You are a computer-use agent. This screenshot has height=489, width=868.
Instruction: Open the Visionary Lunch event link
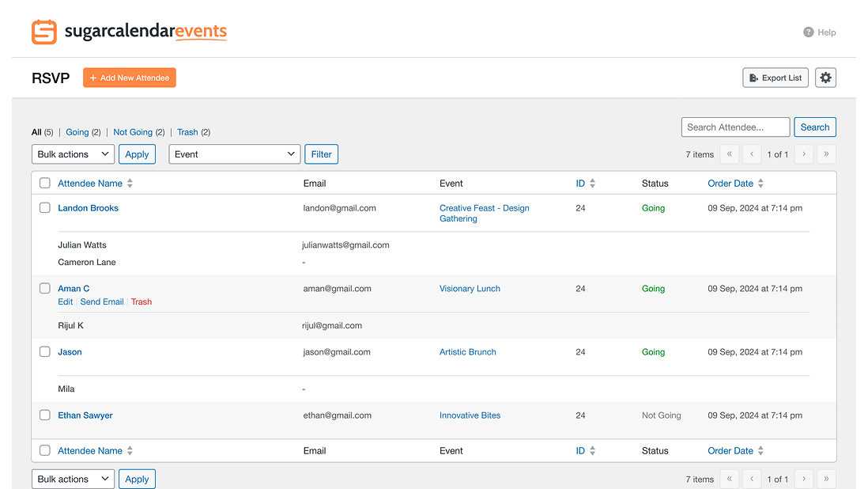point(470,289)
